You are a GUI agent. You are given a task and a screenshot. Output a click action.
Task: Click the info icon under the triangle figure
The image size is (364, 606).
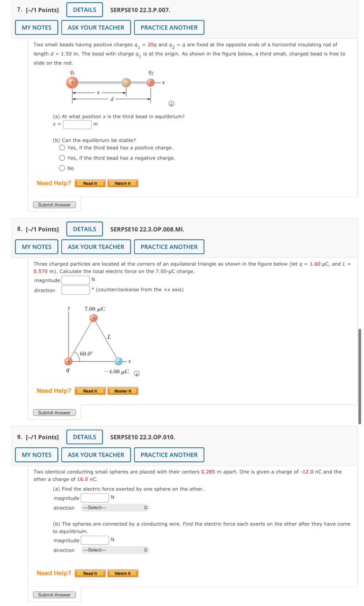click(x=136, y=373)
